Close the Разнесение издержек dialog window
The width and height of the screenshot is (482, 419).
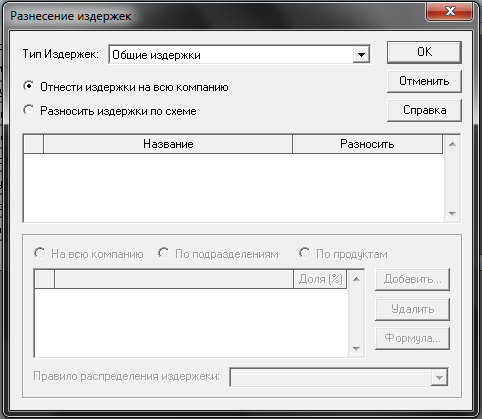click(449, 12)
